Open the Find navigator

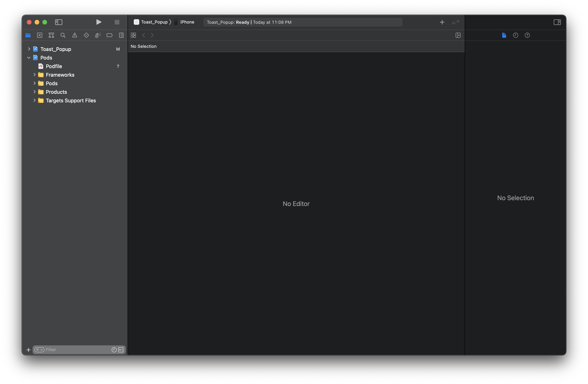63,35
